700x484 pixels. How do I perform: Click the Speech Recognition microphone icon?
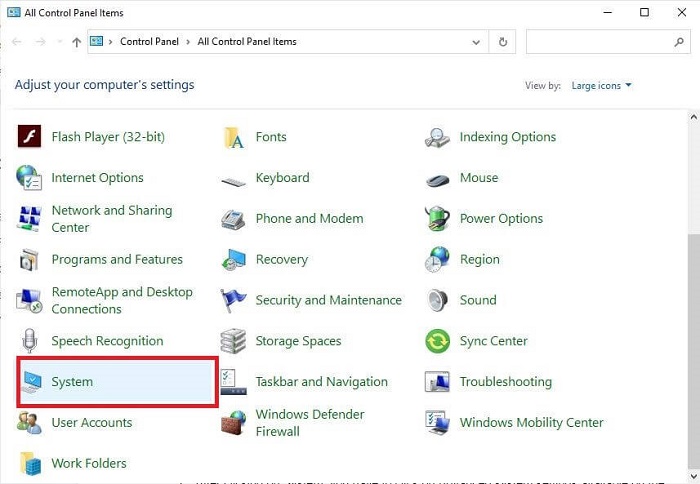click(29, 341)
